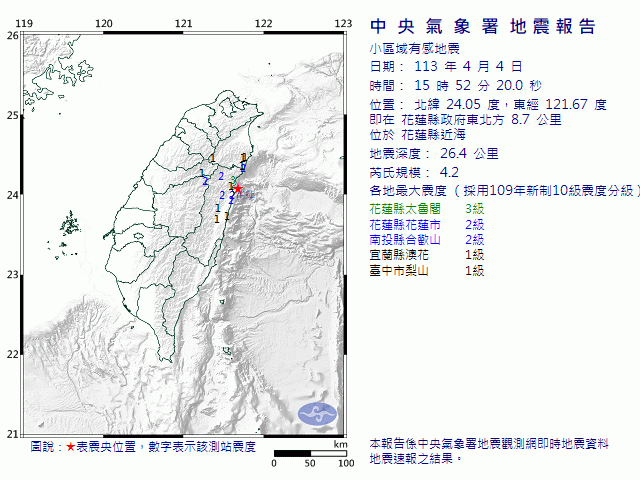Select the 地震深度 26.4 公里 line
Viewport: 640px width, 480px height.
(434, 154)
